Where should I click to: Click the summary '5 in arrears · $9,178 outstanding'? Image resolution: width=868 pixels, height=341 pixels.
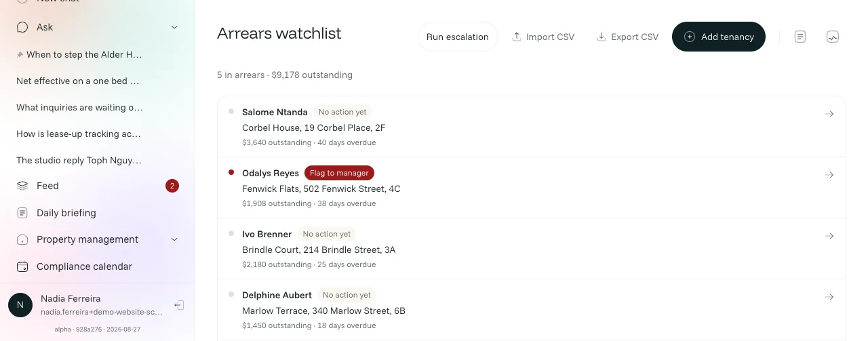285,75
